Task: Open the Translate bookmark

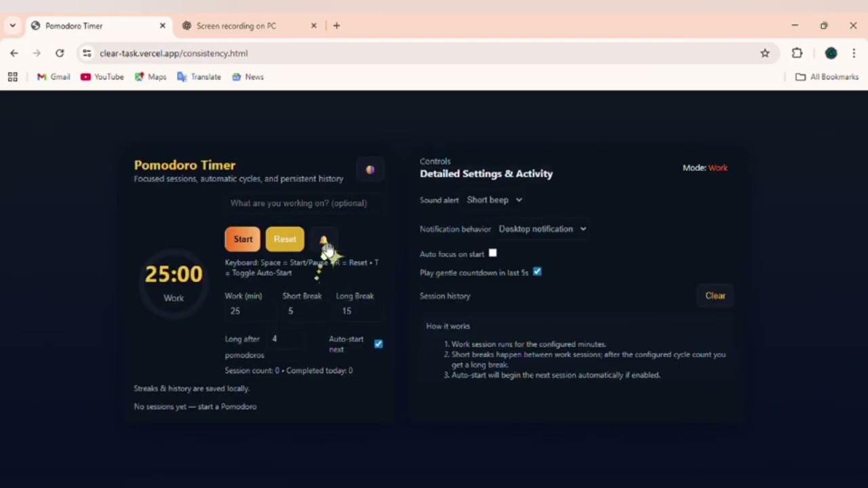Action: coord(199,77)
